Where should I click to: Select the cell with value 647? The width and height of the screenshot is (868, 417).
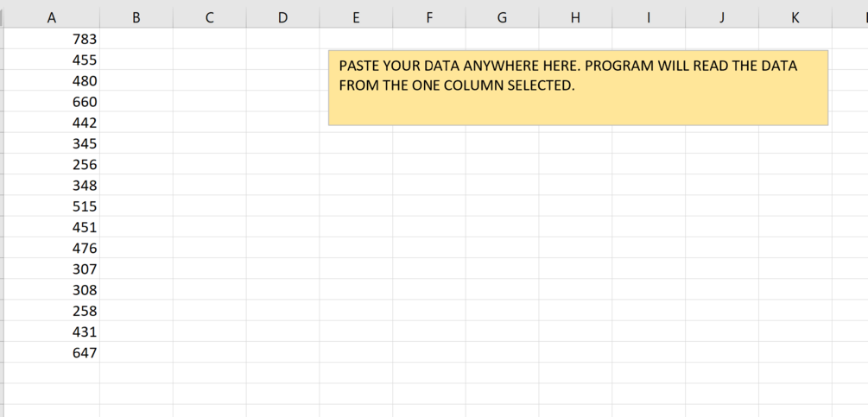(x=52, y=352)
